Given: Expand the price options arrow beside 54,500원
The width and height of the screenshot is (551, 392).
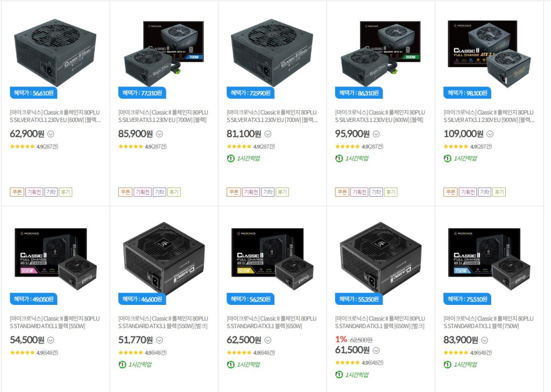Looking at the screenshot, I should 51,340.
